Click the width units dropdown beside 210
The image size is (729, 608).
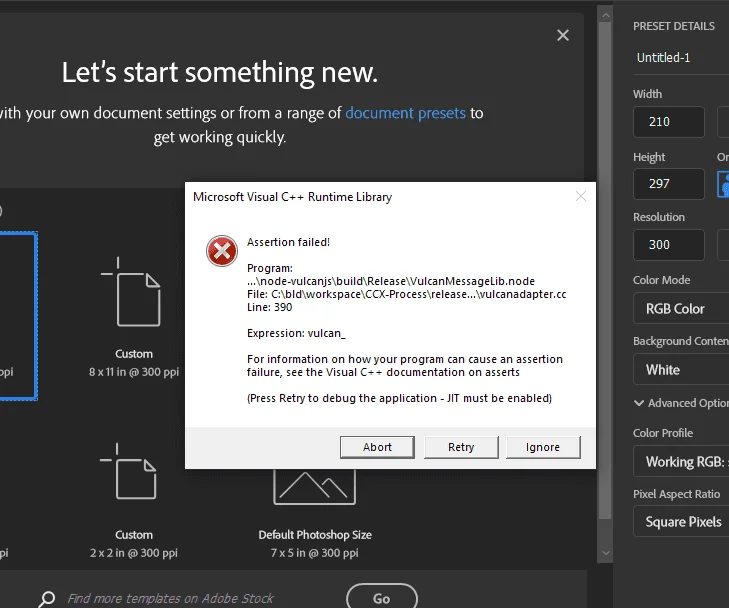pyautogui.click(x=723, y=122)
